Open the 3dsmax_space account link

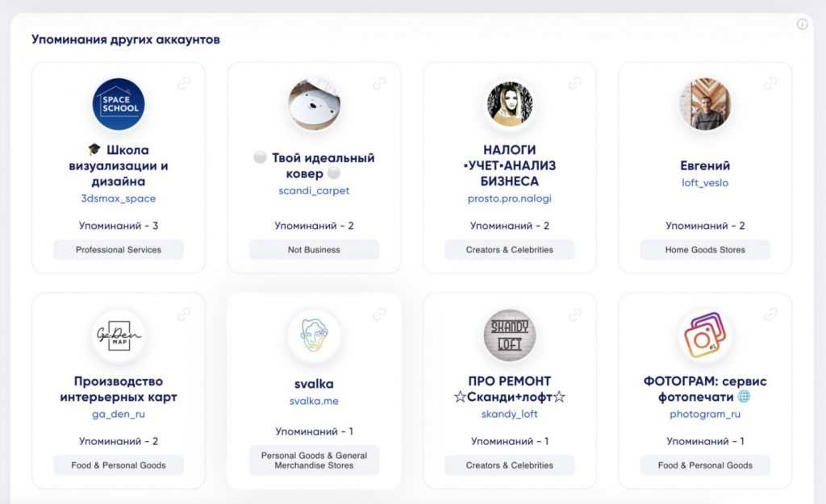click(119, 198)
